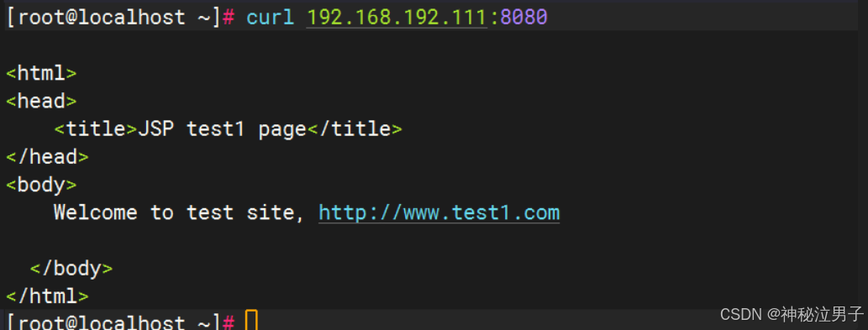The image size is (868, 330).
Task: Click the closing </head> tag
Action: 48,157
